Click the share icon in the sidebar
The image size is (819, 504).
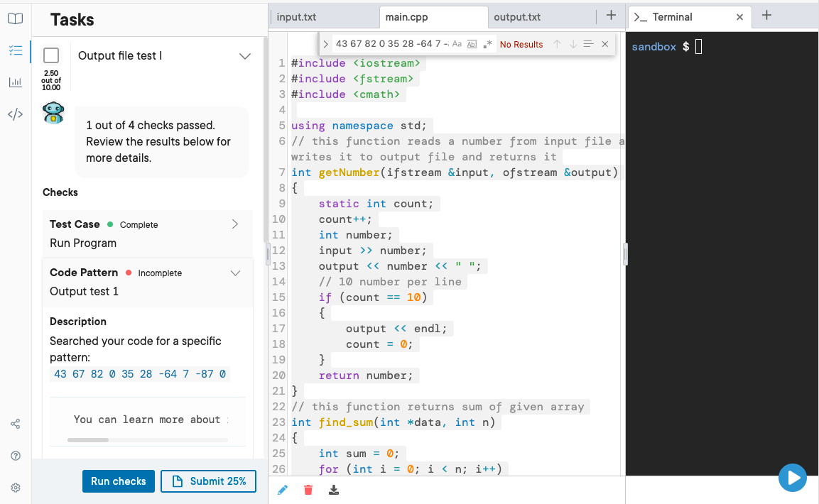point(15,424)
